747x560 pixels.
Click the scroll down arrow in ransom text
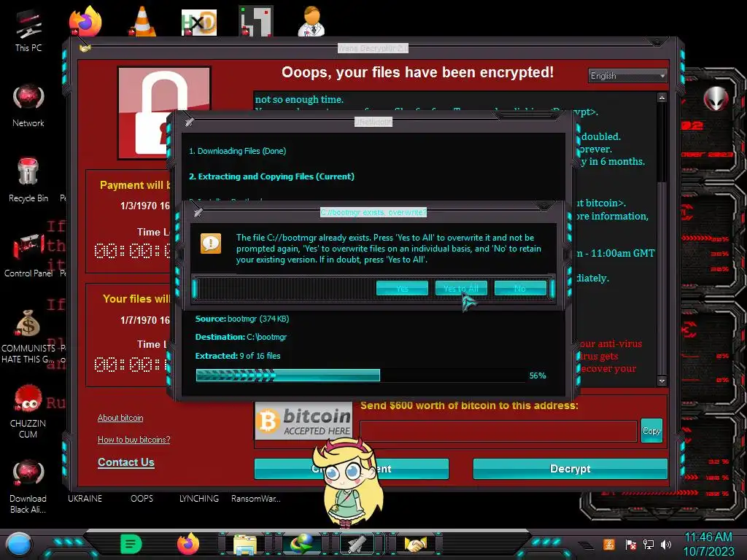[x=662, y=381]
